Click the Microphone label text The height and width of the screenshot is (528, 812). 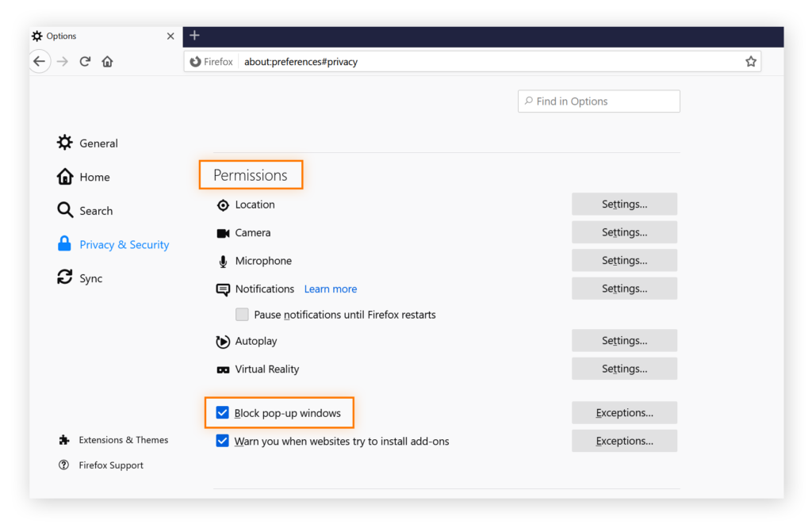pyautogui.click(x=263, y=261)
